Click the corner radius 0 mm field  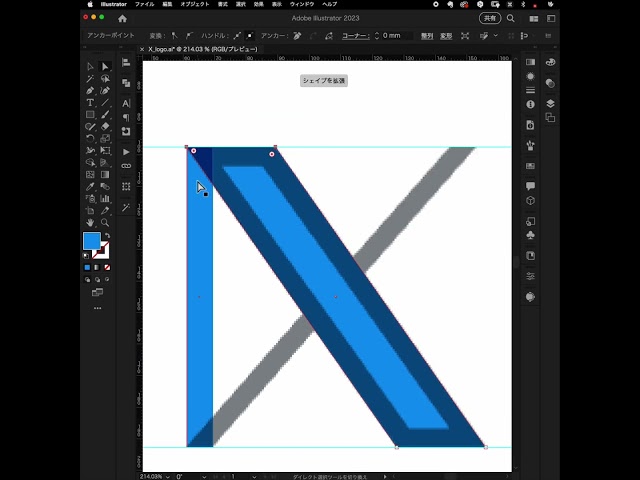pyautogui.click(x=397, y=36)
